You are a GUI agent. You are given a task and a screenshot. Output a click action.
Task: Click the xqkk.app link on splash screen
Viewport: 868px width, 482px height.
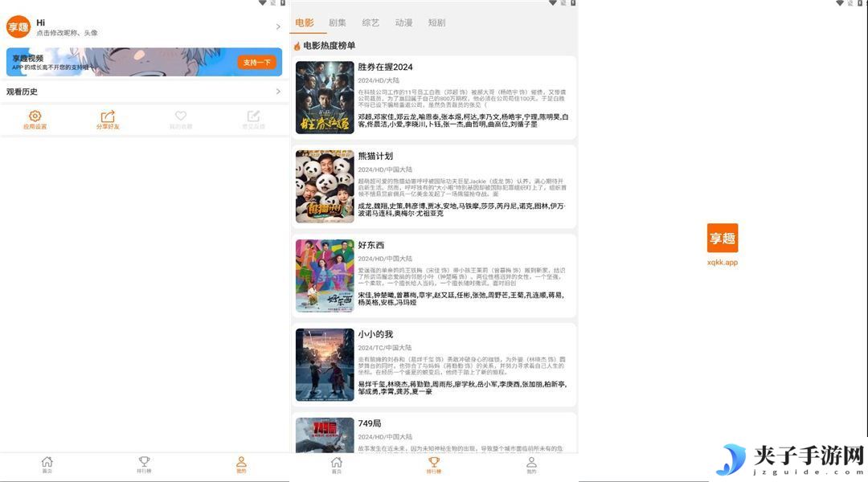point(723,263)
